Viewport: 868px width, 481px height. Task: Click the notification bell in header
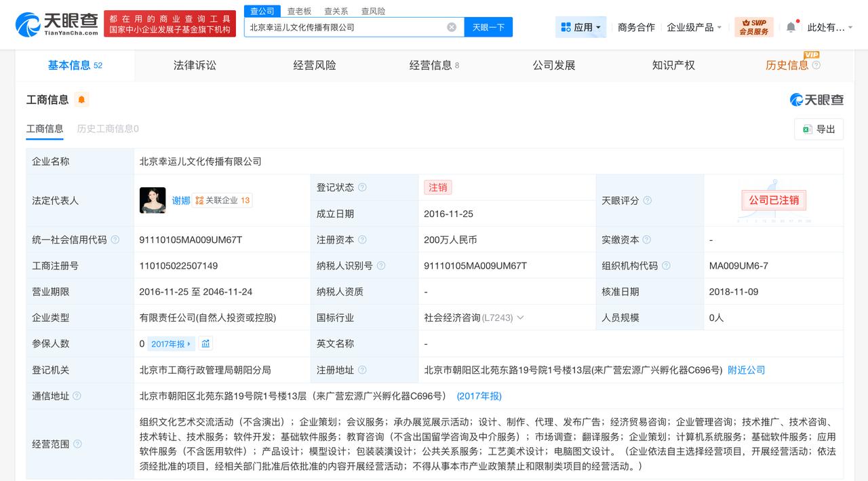click(791, 27)
